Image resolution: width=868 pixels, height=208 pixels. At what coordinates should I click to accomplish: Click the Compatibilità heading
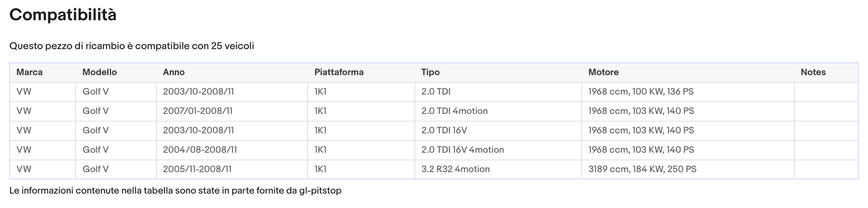click(x=63, y=15)
